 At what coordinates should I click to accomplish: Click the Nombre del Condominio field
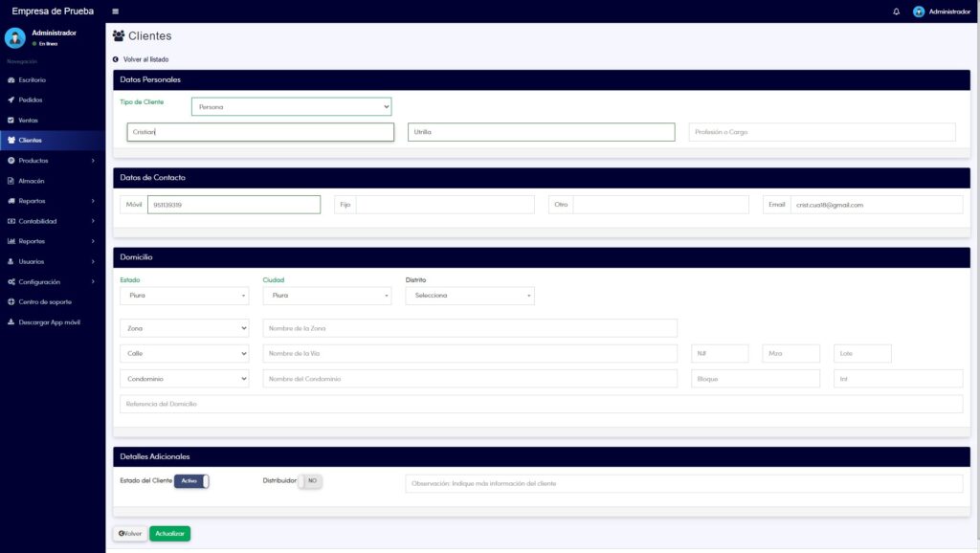click(x=470, y=379)
